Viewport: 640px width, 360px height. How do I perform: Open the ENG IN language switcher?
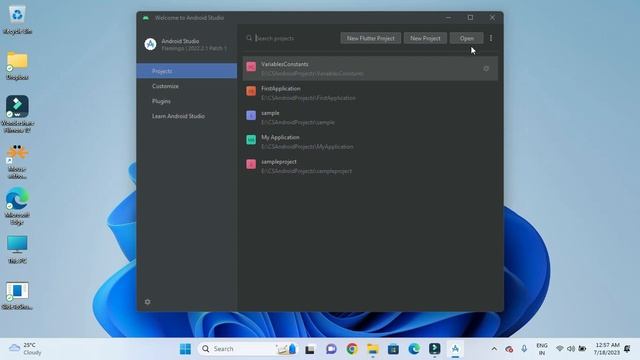coord(542,349)
